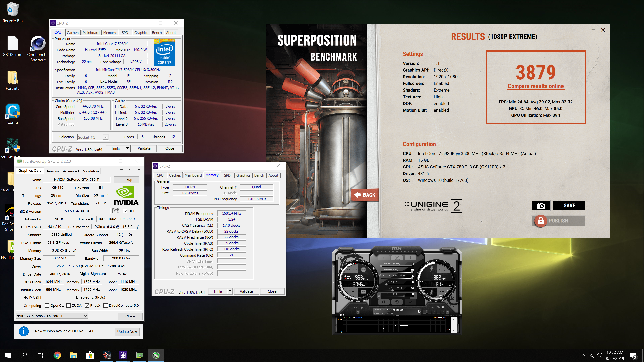Switch to Advanced tab in GPU-Z
Screen dimensions: 644x362
click(x=71, y=171)
